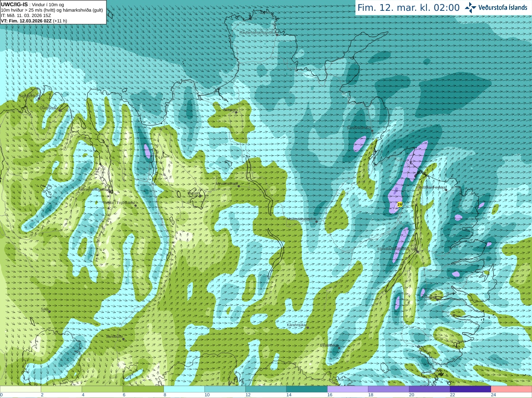Image resolution: width=532 pixels, height=398 pixels.
Task: Click the Raufarhafnarflugvöllur station label
Action: (x=258, y=32)
